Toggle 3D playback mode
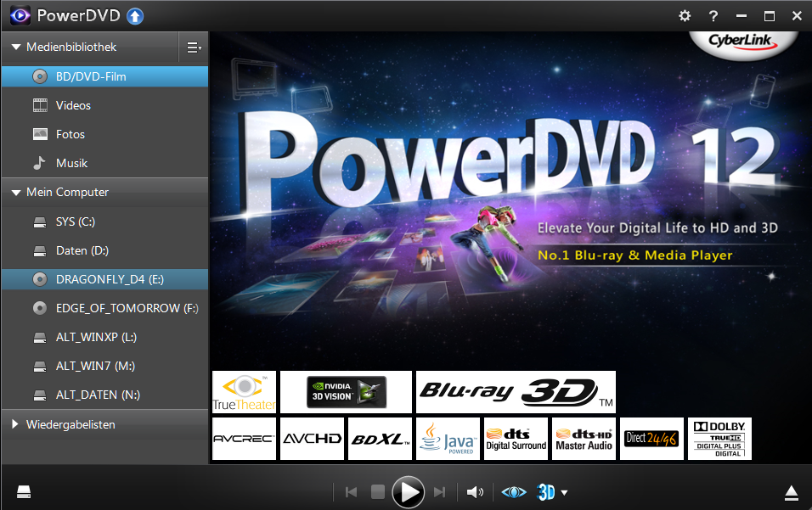Viewport: 812px width, 510px height. (x=546, y=492)
